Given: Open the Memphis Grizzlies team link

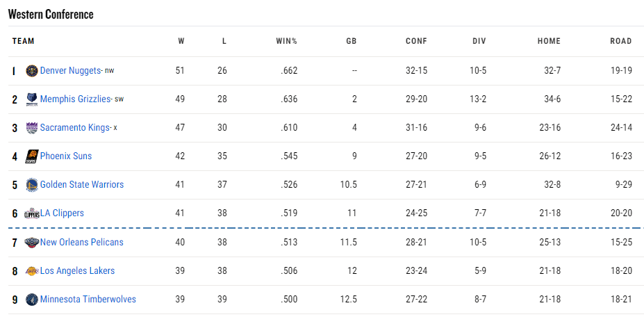Looking at the screenshot, I should 76,99.
